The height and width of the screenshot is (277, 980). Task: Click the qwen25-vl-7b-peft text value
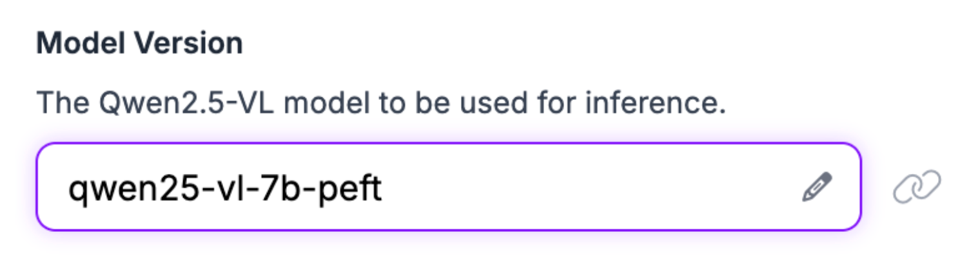coord(225,189)
